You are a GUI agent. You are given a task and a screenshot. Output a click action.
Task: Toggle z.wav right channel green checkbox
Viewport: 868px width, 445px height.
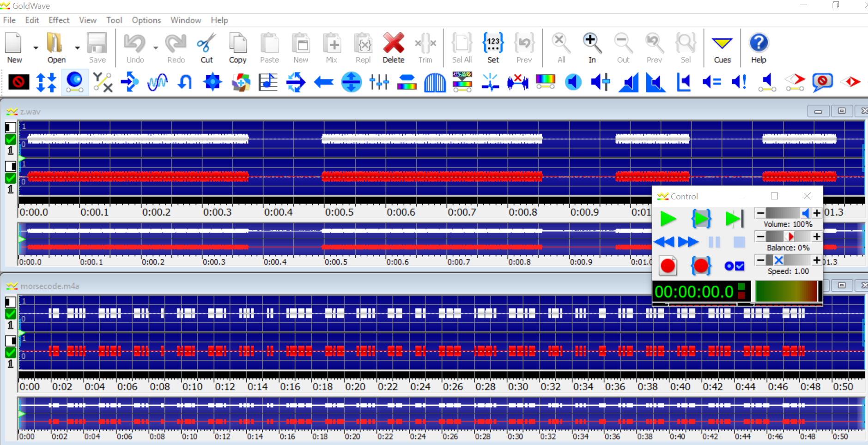(10, 178)
